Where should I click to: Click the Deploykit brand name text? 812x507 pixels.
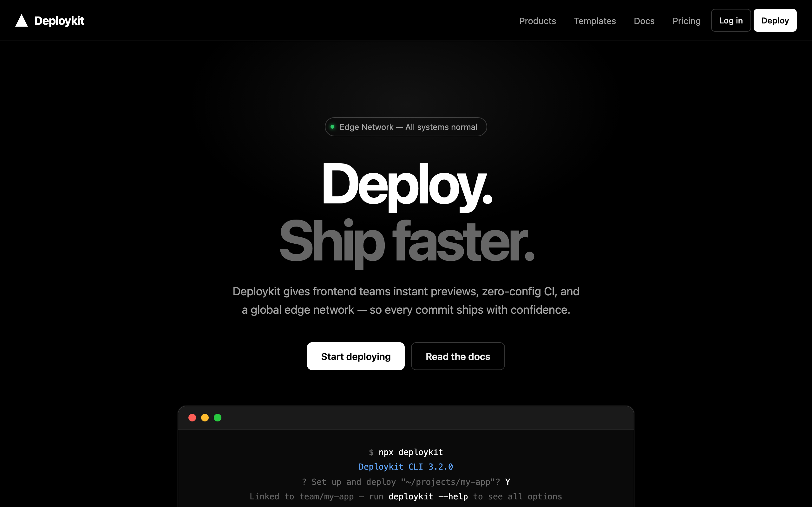coord(59,21)
